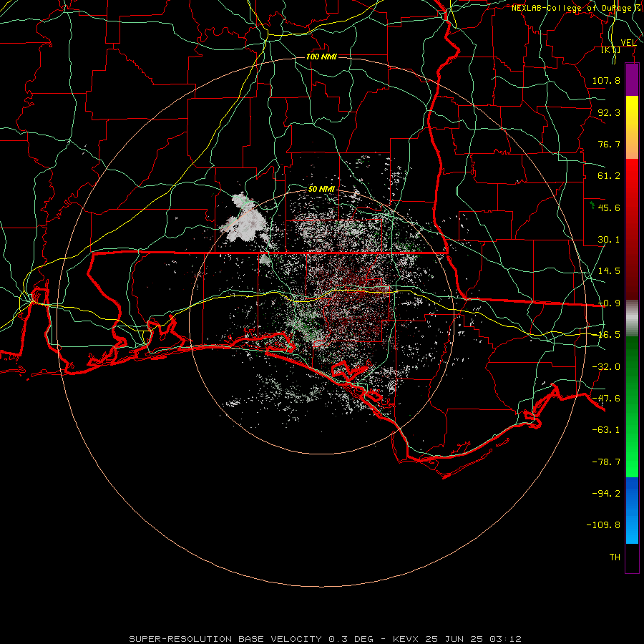The height and width of the screenshot is (644, 644).
Task: Select the 30.1 value on velocity scale
Action: point(609,240)
